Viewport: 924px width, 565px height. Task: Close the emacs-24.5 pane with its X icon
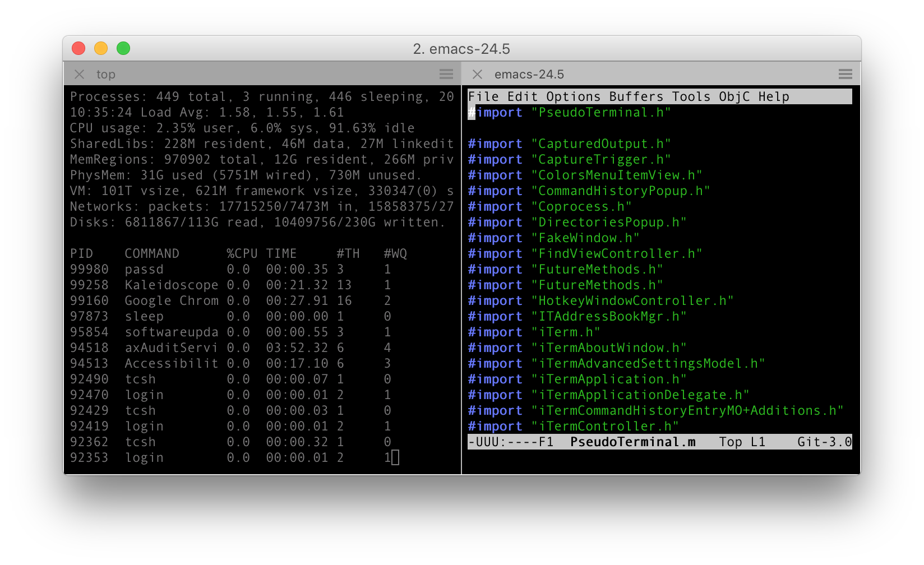pos(477,75)
